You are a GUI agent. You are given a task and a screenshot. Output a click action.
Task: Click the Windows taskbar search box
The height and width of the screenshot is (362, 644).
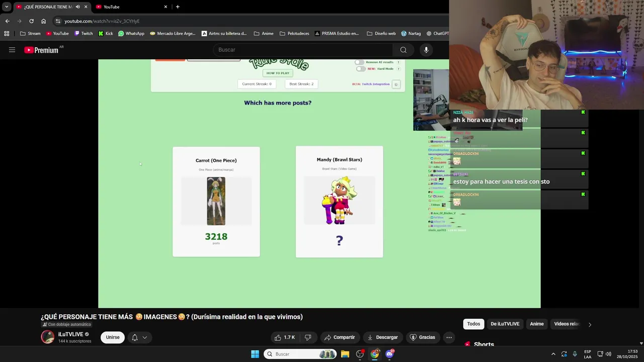(x=300, y=354)
